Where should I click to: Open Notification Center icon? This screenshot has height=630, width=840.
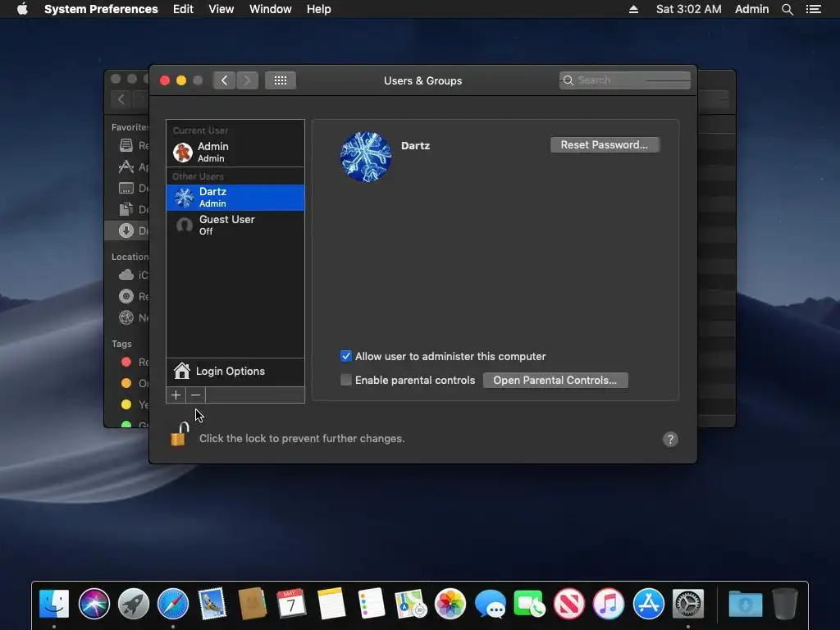(x=814, y=9)
